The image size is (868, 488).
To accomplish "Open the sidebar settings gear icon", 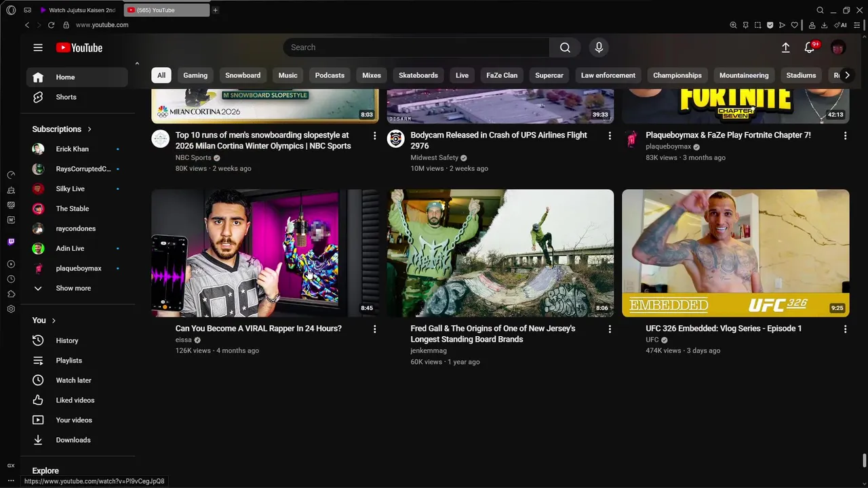I will (x=11, y=309).
